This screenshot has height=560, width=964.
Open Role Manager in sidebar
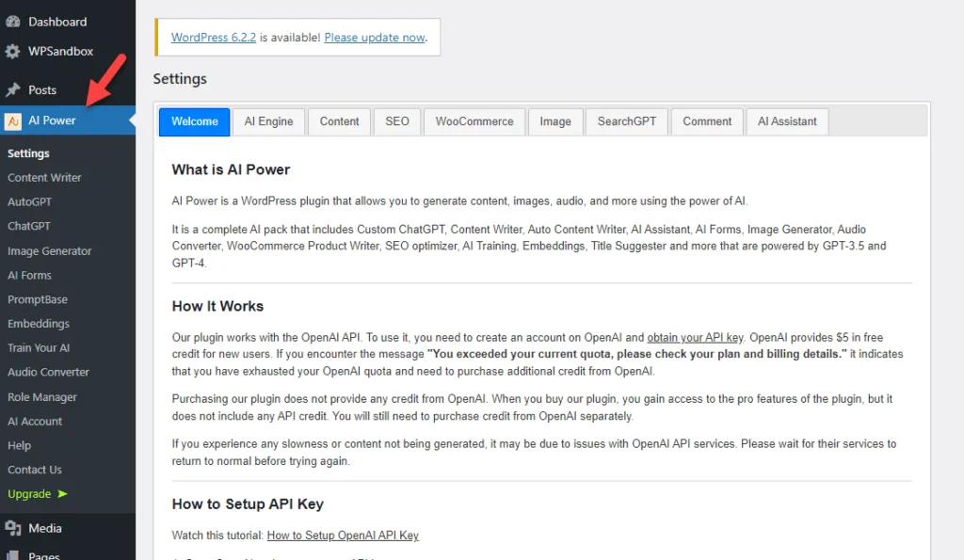coord(41,397)
